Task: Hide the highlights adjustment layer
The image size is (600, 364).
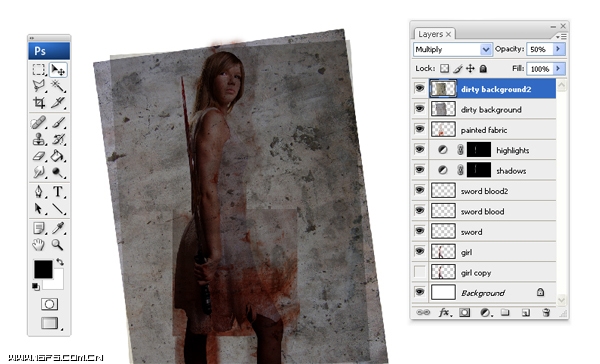Action: [420, 150]
